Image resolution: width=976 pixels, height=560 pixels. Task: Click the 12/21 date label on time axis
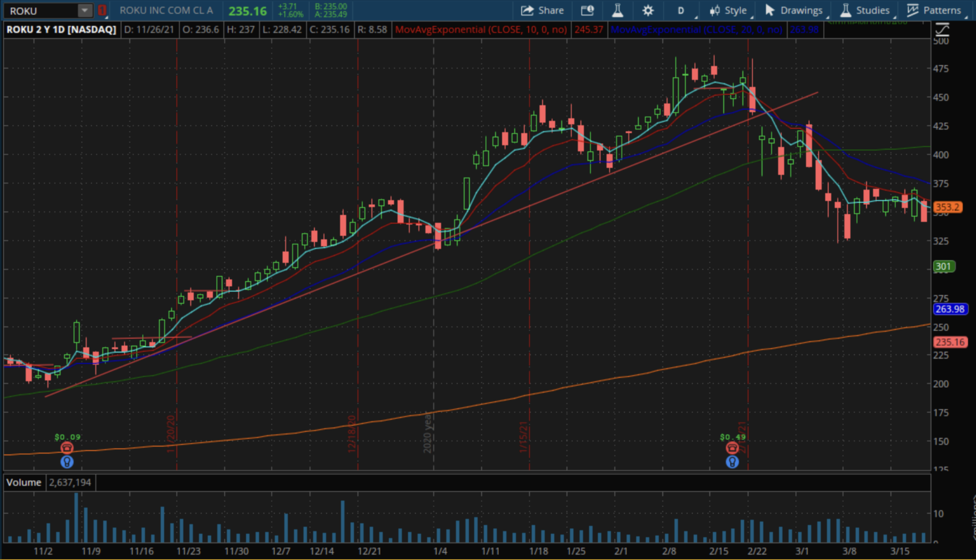tap(369, 551)
